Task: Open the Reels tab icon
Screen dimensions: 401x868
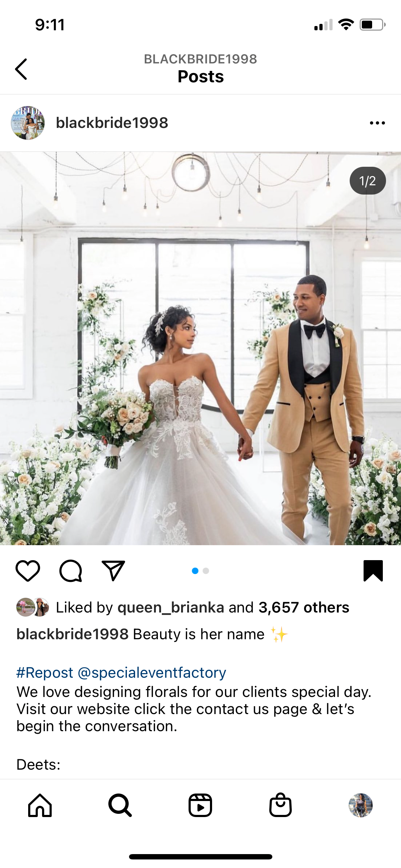Action: pyautogui.click(x=200, y=805)
